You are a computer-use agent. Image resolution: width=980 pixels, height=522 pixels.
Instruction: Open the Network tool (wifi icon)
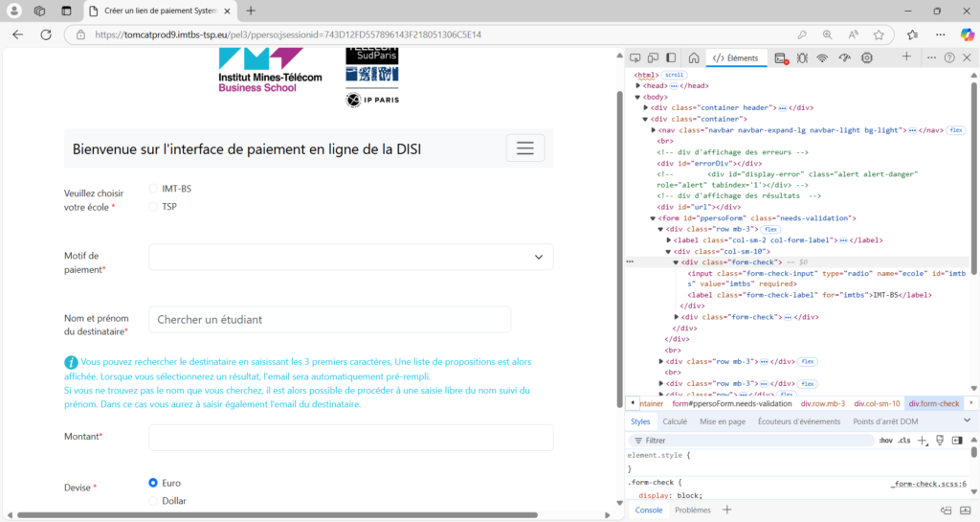click(822, 58)
